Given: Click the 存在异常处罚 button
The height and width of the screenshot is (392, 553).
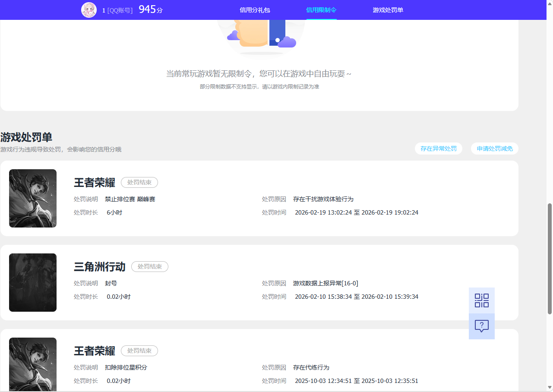Looking at the screenshot, I should coord(439,149).
